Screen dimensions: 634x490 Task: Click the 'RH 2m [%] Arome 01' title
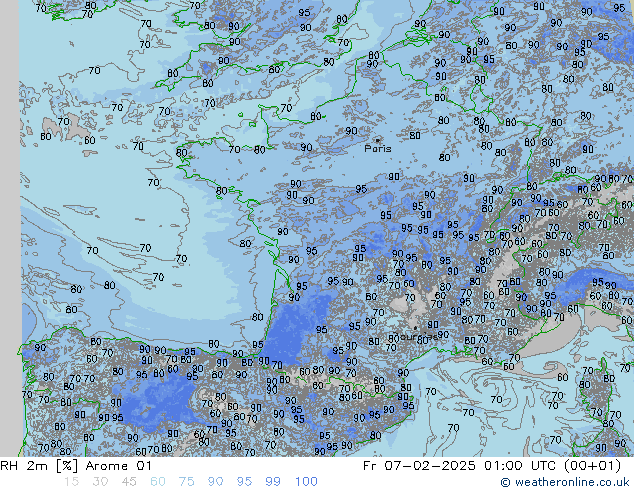(76, 466)
